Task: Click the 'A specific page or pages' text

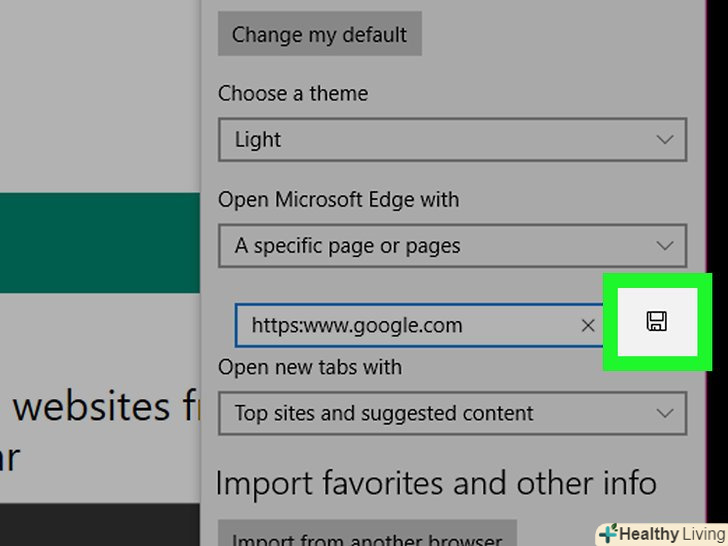Action: (347, 246)
